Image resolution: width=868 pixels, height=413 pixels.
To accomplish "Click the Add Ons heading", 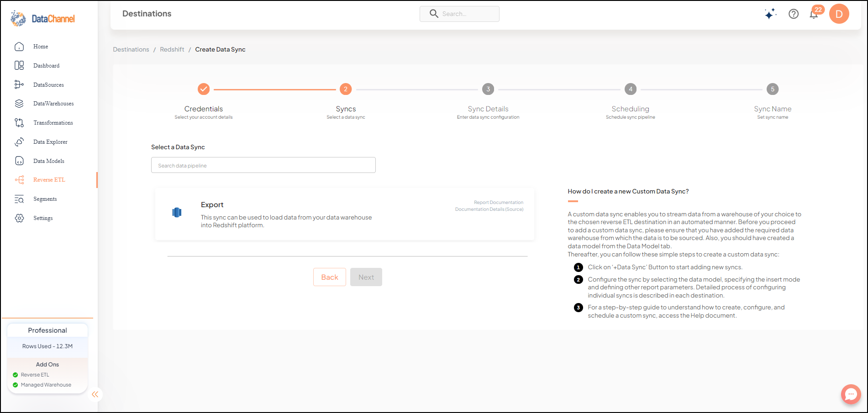I will 47,365.
